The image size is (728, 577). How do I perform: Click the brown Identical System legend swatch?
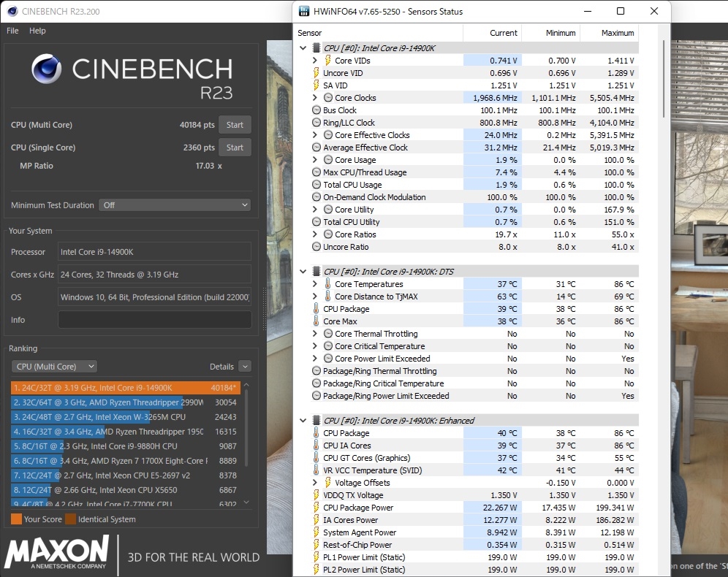click(71, 519)
